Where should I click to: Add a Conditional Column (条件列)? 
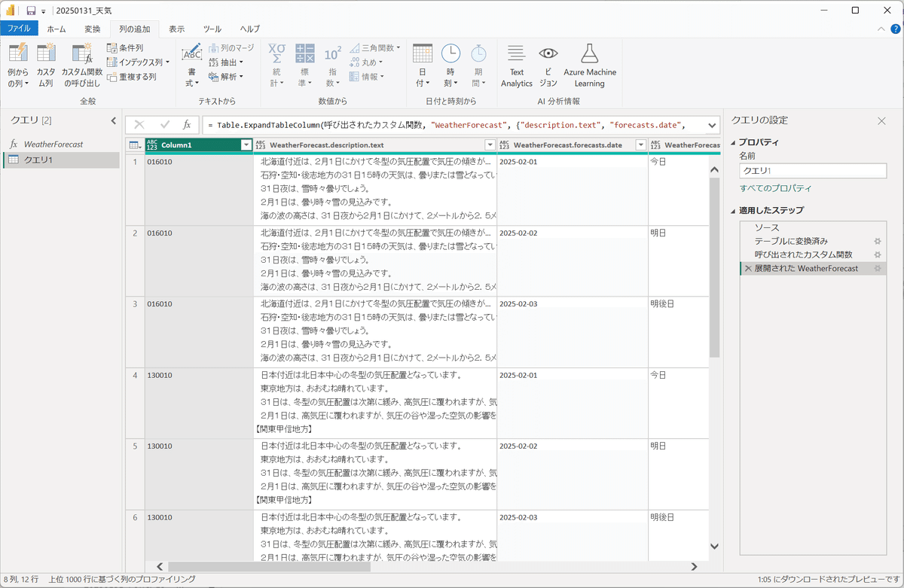tap(124, 47)
